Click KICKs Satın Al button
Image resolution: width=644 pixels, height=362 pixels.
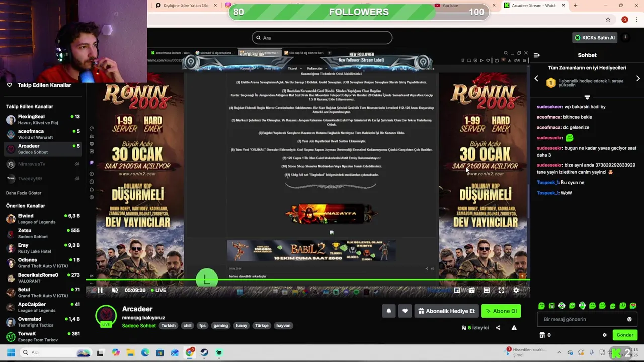[x=594, y=38]
